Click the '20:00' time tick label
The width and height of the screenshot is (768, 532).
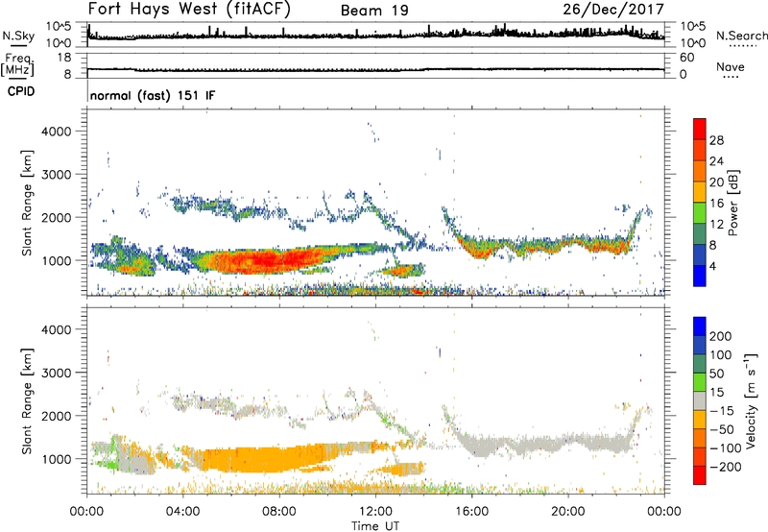coord(567,512)
